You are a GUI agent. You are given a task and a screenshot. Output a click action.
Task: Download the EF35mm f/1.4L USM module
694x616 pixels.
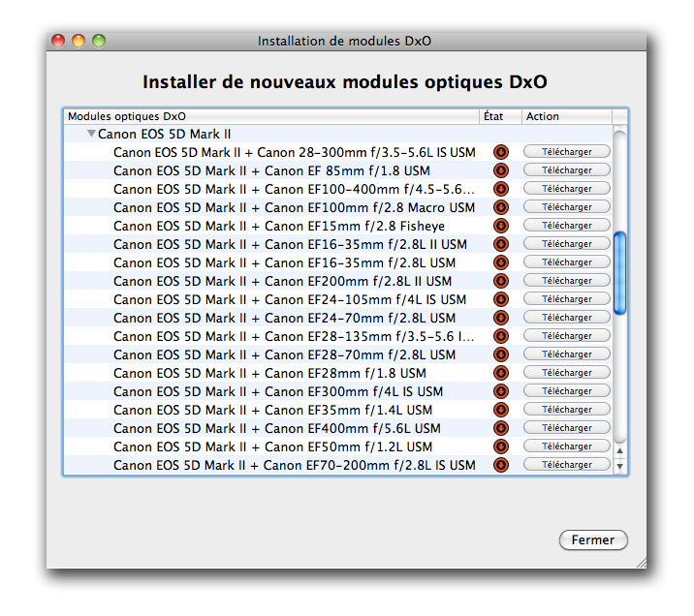566,410
